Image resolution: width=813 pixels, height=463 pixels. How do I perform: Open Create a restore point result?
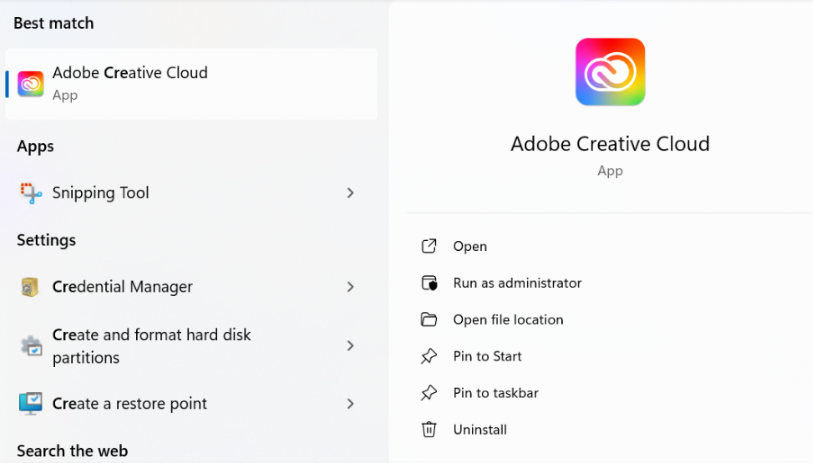pyautogui.click(x=189, y=403)
